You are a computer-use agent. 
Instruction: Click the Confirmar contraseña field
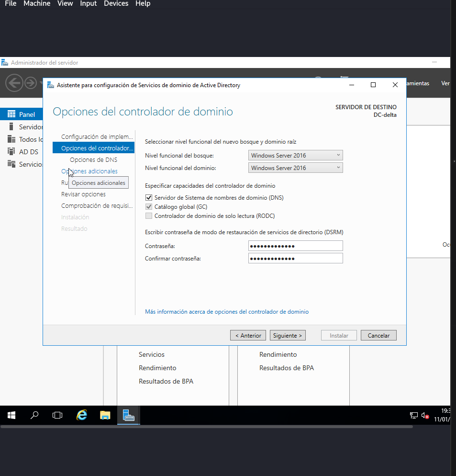click(x=296, y=258)
